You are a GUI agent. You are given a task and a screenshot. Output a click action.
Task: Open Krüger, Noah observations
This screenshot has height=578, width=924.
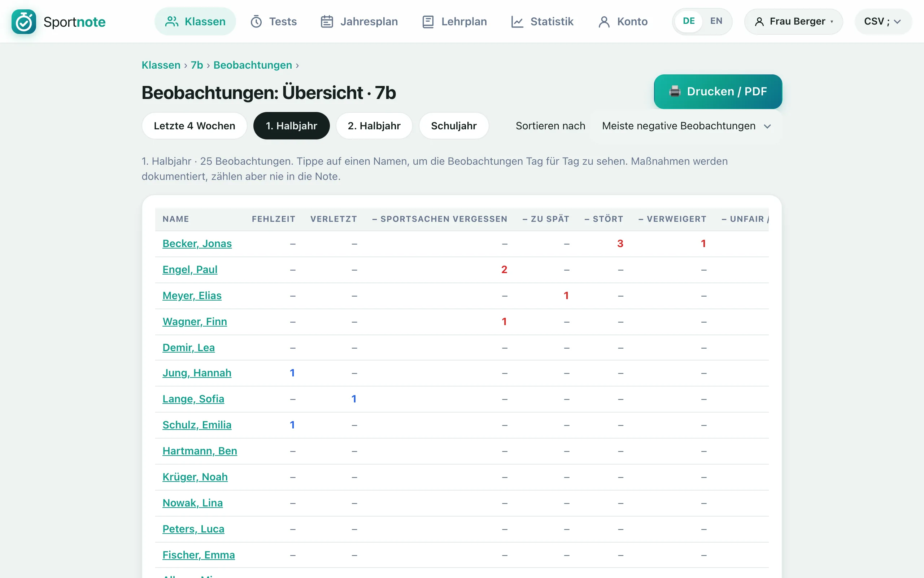195,477
